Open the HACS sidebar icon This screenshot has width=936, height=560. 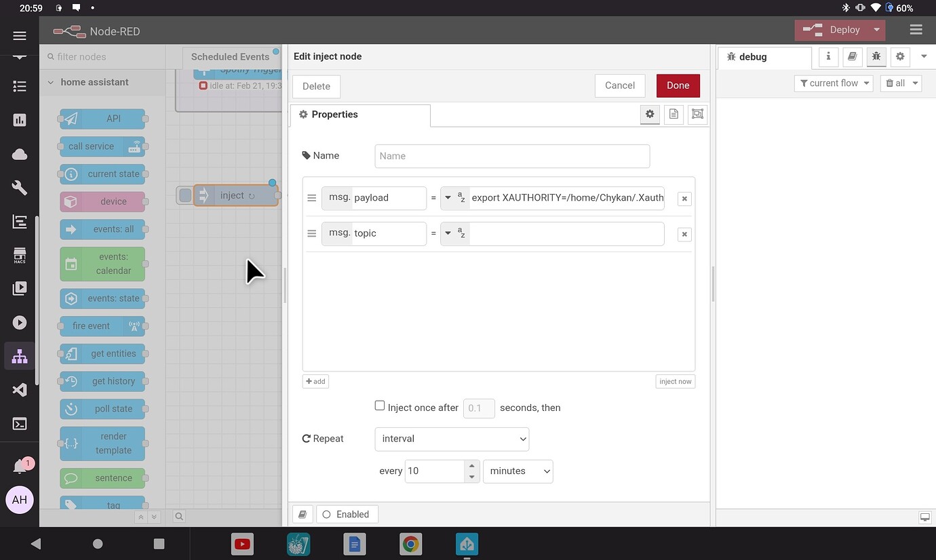coord(20,256)
